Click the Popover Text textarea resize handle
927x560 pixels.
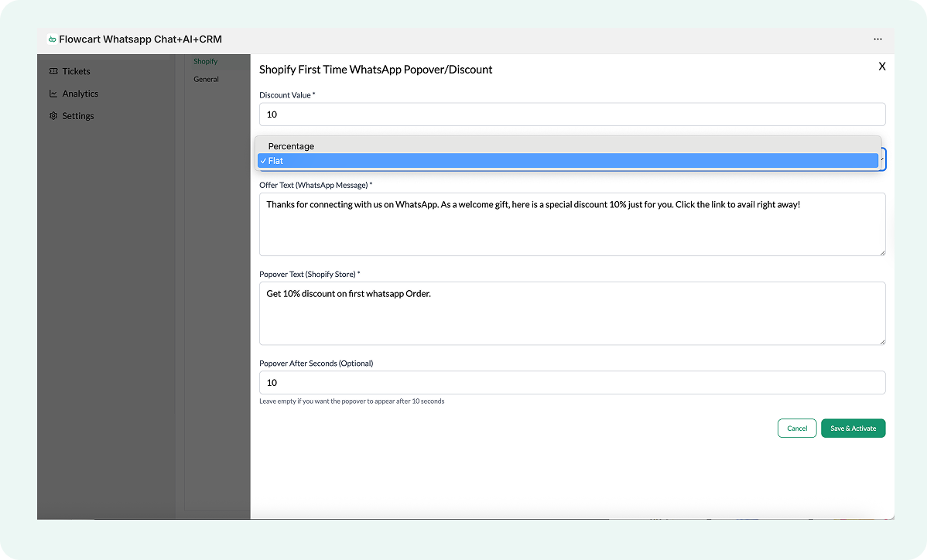pyautogui.click(x=882, y=341)
